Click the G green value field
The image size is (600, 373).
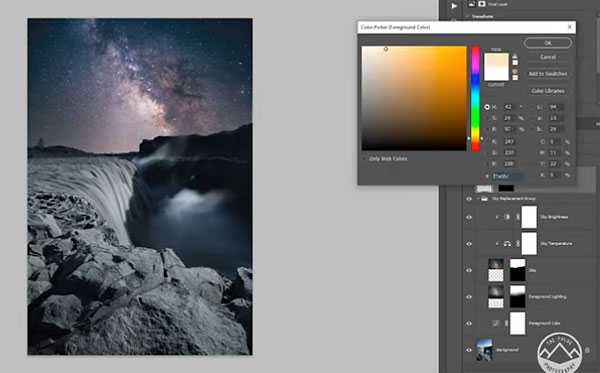click(509, 153)
